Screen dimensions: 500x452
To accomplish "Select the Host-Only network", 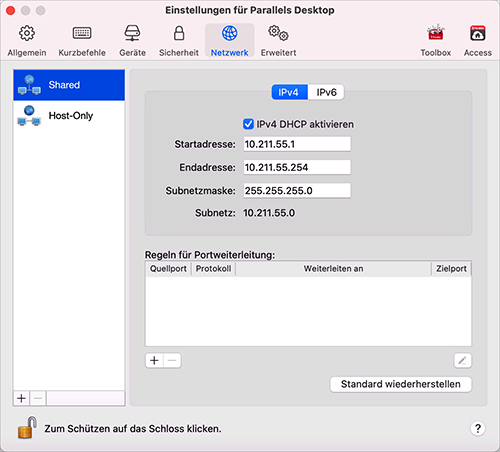I will (x=69, y=116).
